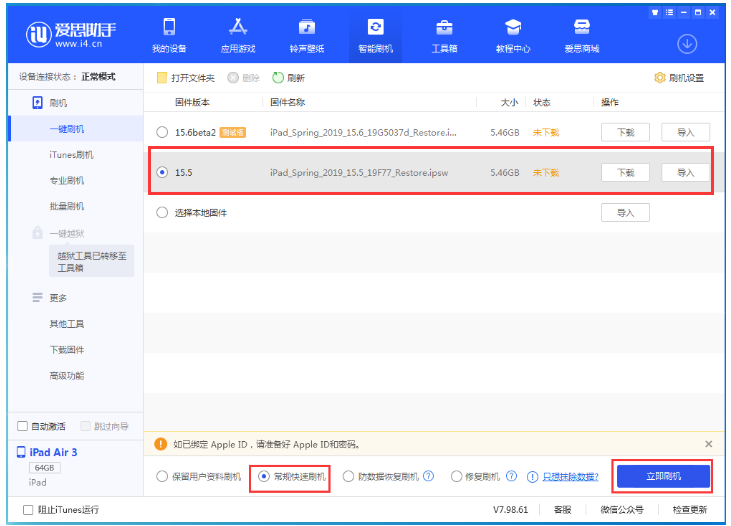This screenshot has width=731, height=526.
Task: Click the iPad Air 3 device icon
Action: click(x=21, y=452)
